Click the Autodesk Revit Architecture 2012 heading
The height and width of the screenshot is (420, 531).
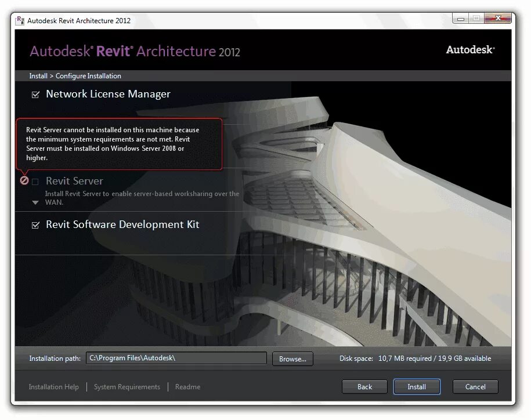[135, 52]
